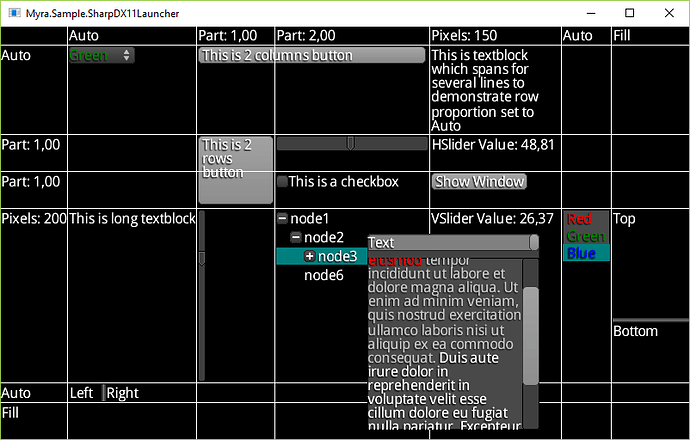Click the horizontal slider thumb
Image resolution: width=690 pixels, height=440 pixels.
click(350, 143)
